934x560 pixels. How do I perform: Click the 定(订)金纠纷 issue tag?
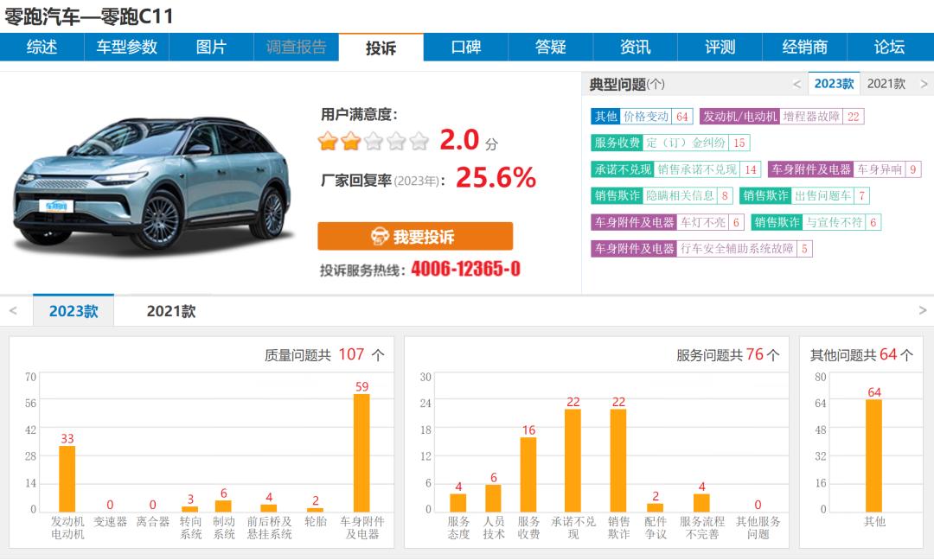pyautogui.click(x=686, y=143)
